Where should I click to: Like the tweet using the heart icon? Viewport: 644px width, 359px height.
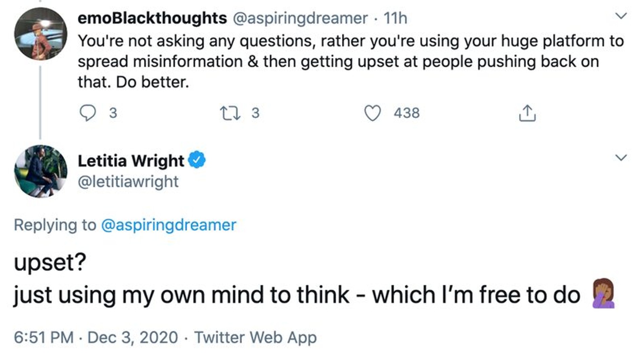(x=373, y=113)
